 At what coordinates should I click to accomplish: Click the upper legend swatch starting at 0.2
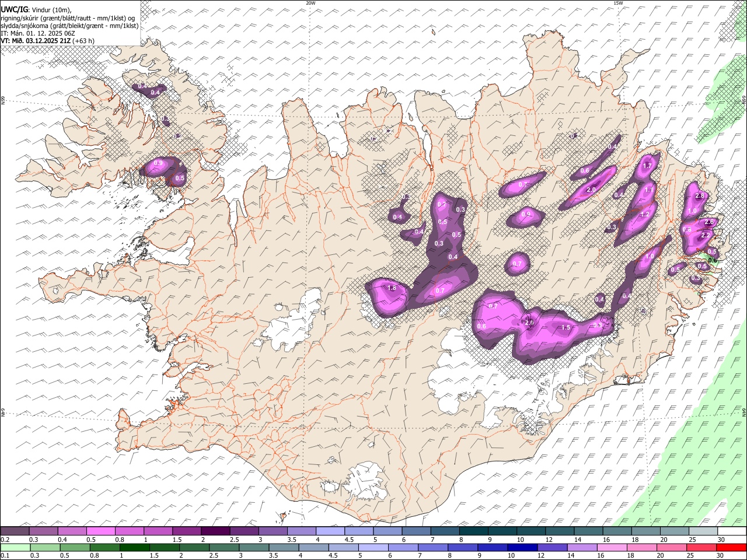click(15, 531)
